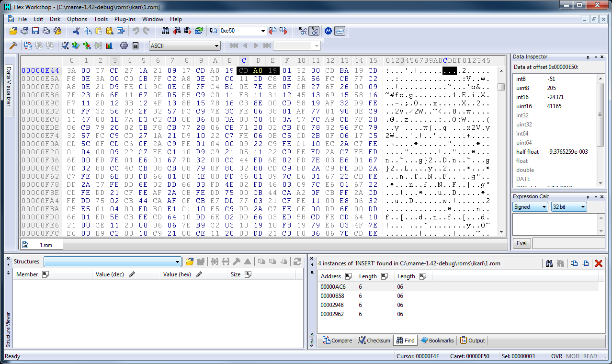Screen dimensions: 612x364
Task: Open the Disk menu
Action: click(x=55, y=19)
